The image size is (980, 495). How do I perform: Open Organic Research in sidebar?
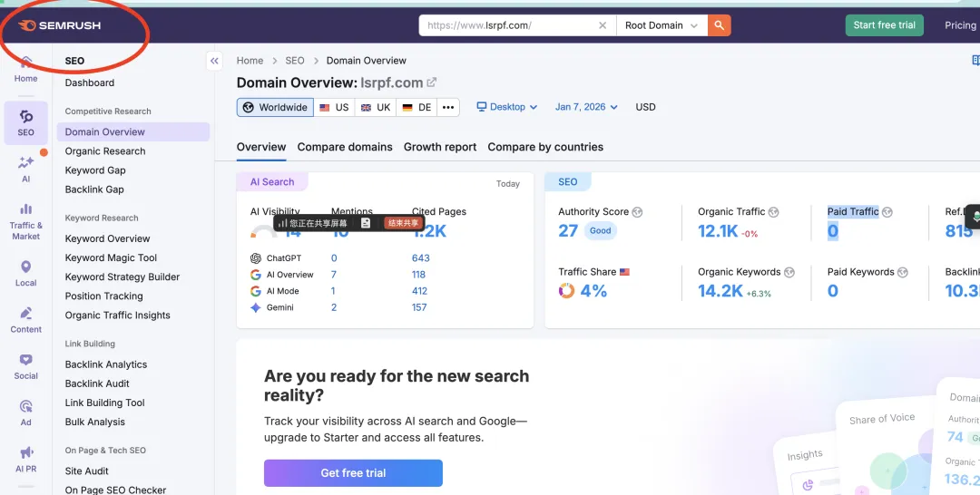pyautogui.click(x=105, y=151)
